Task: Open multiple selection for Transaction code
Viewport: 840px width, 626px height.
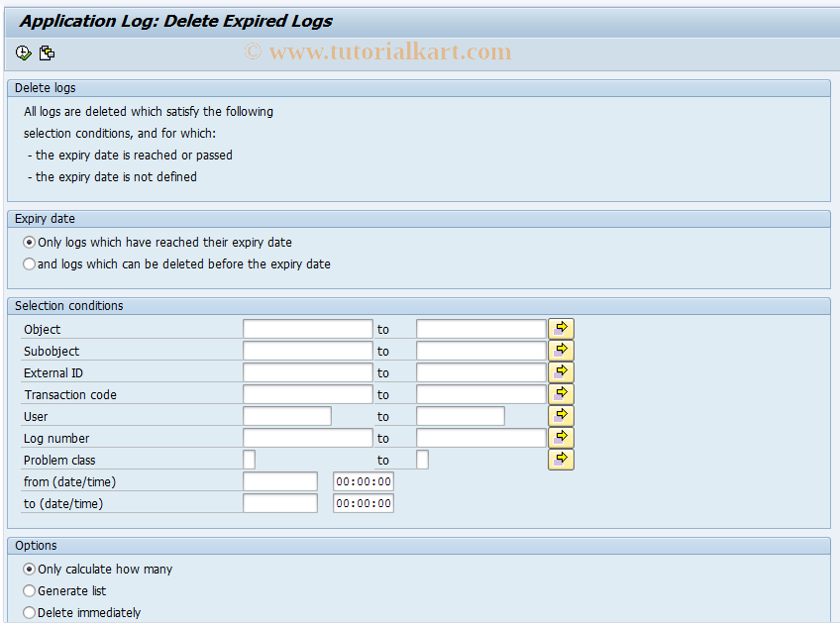Action: tap(561, 393)
